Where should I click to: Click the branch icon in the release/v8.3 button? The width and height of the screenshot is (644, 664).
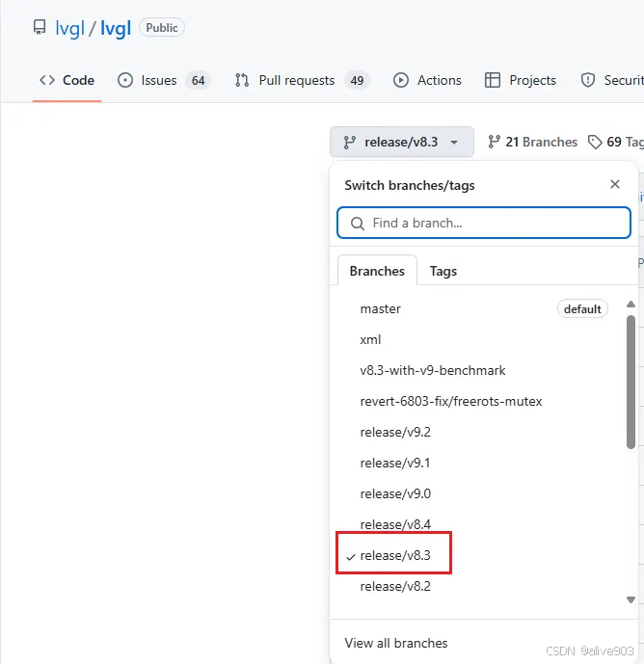tap(350, 142)
